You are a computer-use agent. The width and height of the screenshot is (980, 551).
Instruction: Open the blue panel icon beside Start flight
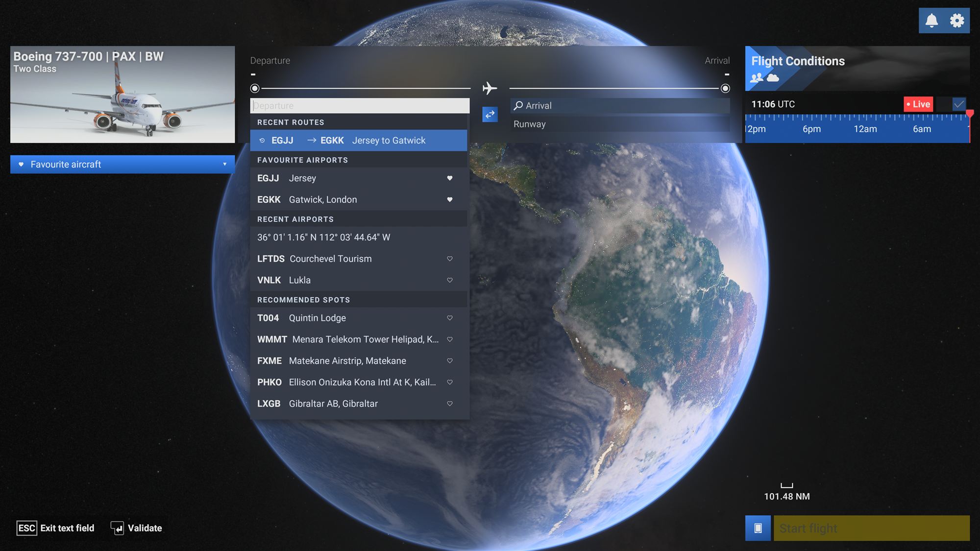coord(758,528)
